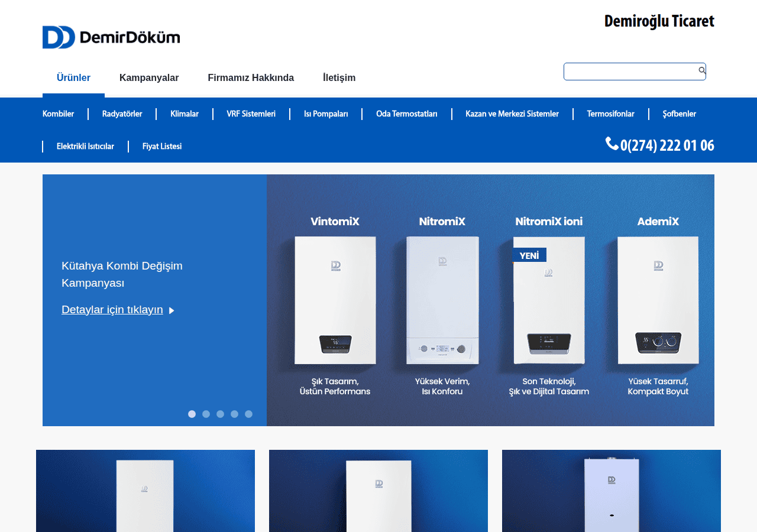Click the DemirDöküm logo

(x=111, y=37)
